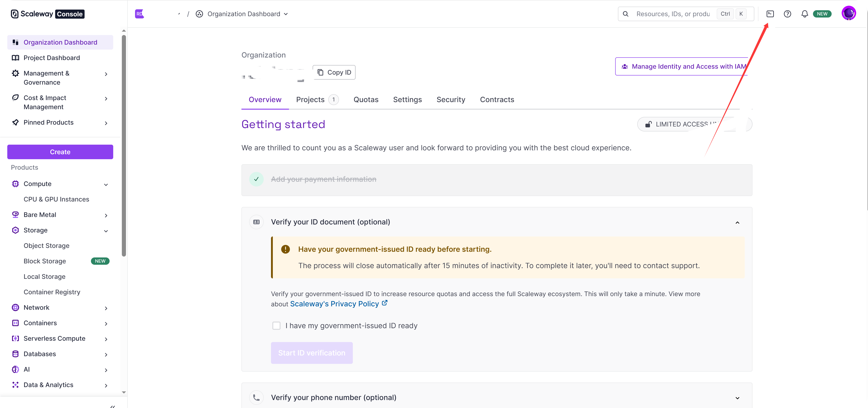Focus the Resources, IDs, or products search field
Image resolution: width=868 pixels, height=408 pixels.
point(672,14)
